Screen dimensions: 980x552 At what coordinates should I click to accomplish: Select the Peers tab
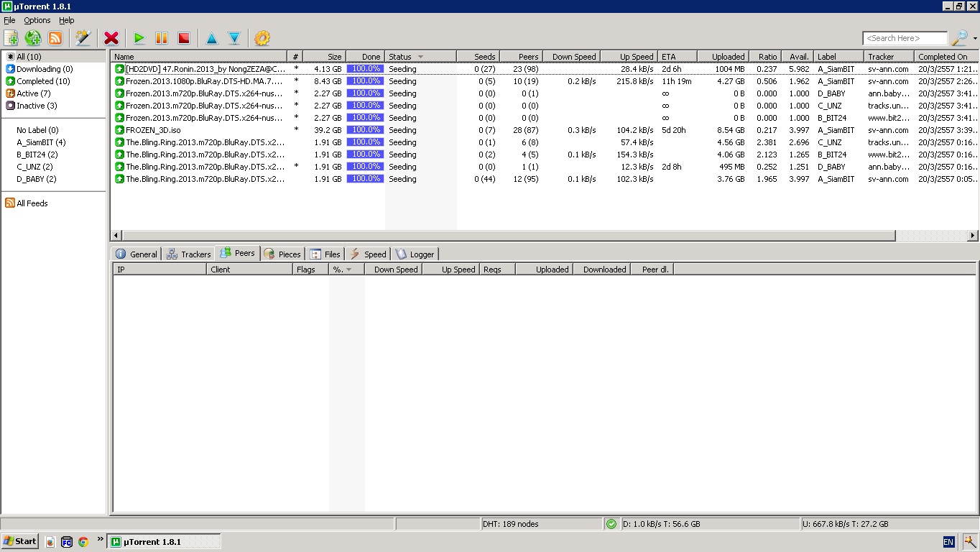click(x=237, y=253)
